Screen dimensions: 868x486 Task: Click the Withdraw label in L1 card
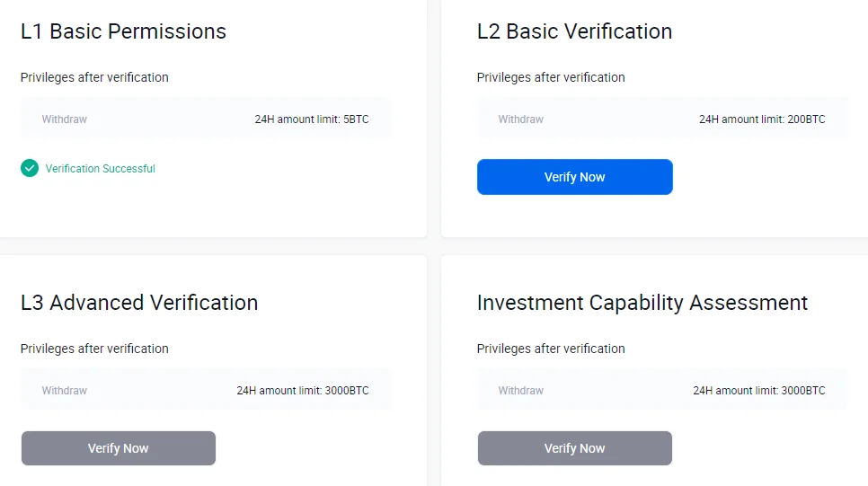(x=64, y=119)
